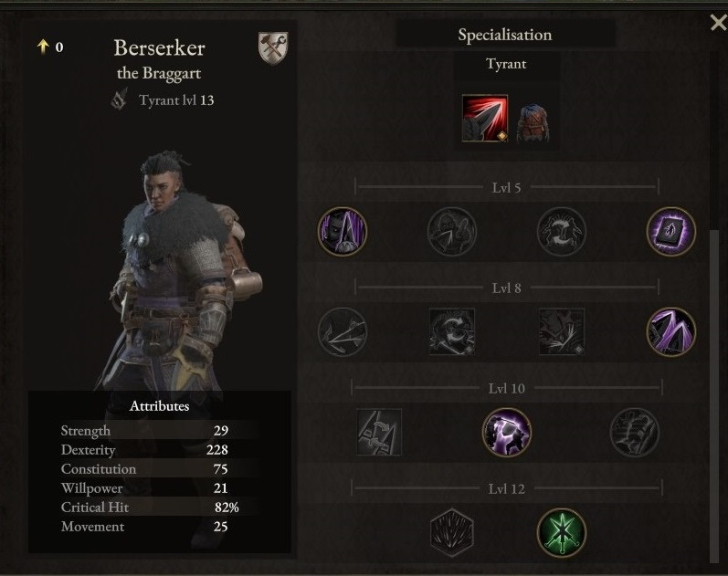Viewport: 728px width, 576px height.
Task: Select the purple hooded-figure Lvl 5 skill
Action: 343,231
